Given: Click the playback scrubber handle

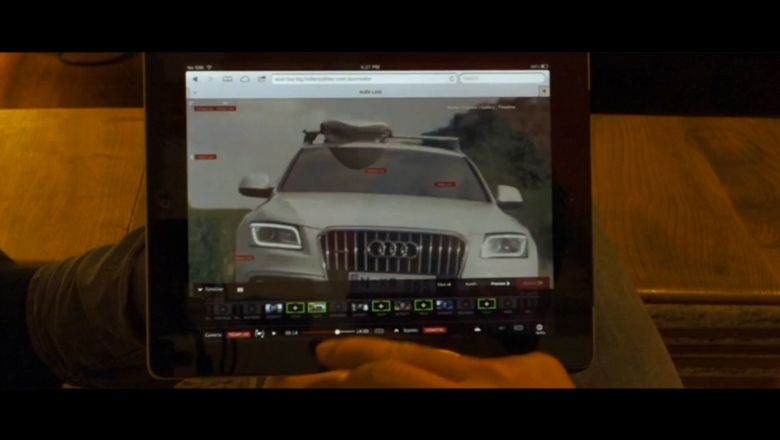Looking at the screenshot, I should tap(337, 332).
